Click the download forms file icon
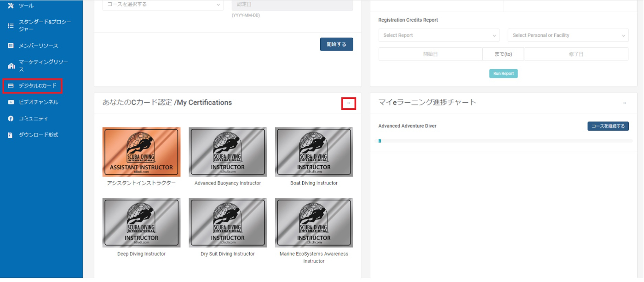This screenshot has width=644, height=282. 11,135
